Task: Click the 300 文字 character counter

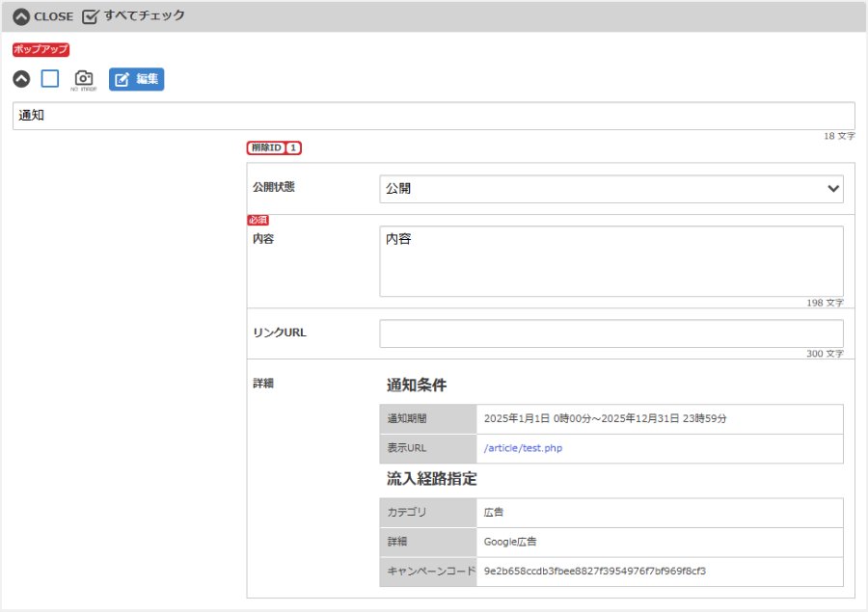Action: click(825, 354)
